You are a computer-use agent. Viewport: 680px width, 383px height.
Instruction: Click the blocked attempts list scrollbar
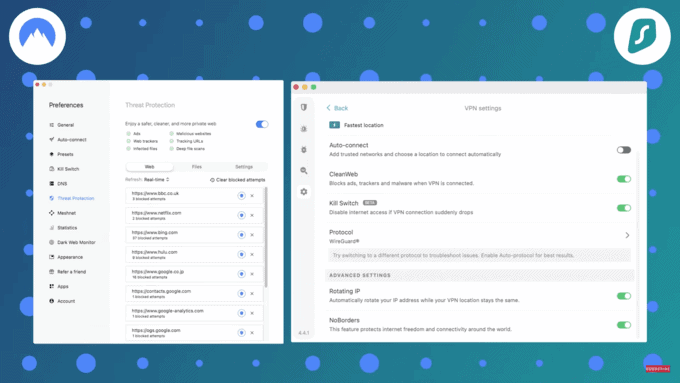pyautogui.click(x=266, y=237)
